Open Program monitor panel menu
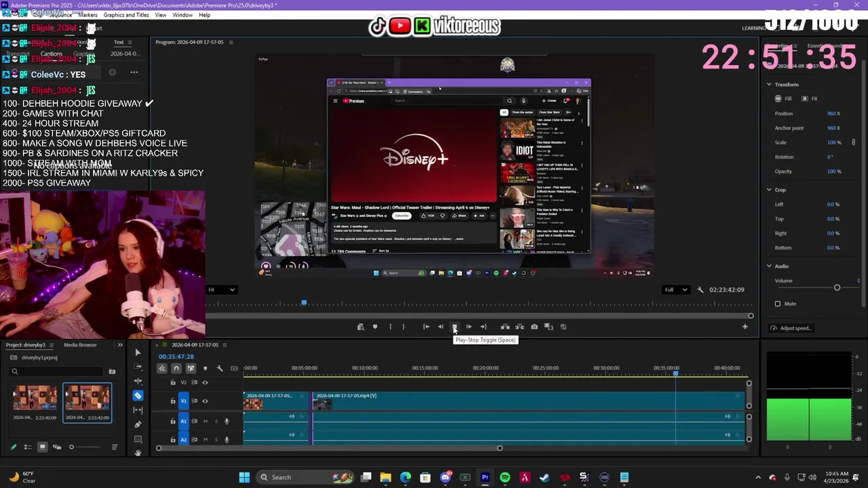The height and width of the screenshot is (488, 868). (x=231, y=42)
